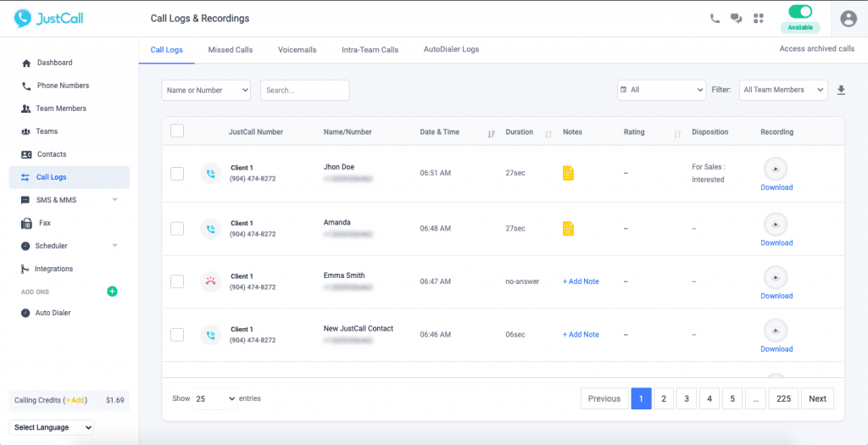
Task: Toggle the Available status switch
Action: click(800, 12)
